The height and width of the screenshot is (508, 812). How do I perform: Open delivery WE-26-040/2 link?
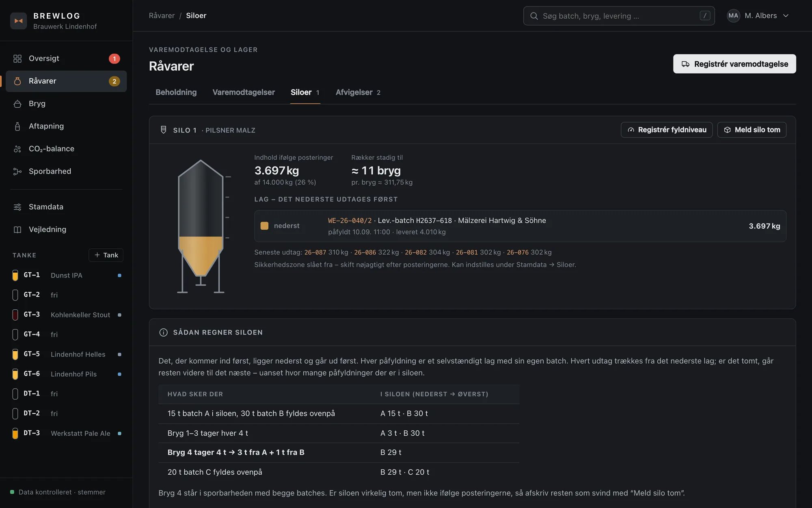[x=350, y=221]
